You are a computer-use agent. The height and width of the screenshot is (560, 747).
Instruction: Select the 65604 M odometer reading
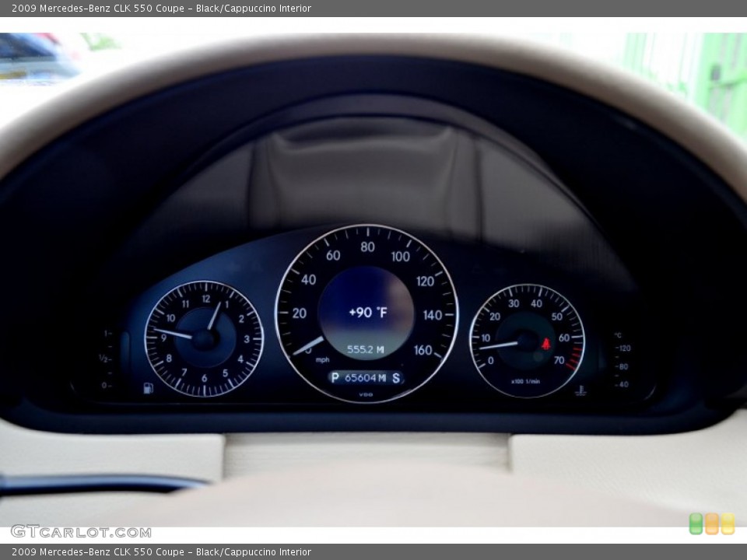366,378
